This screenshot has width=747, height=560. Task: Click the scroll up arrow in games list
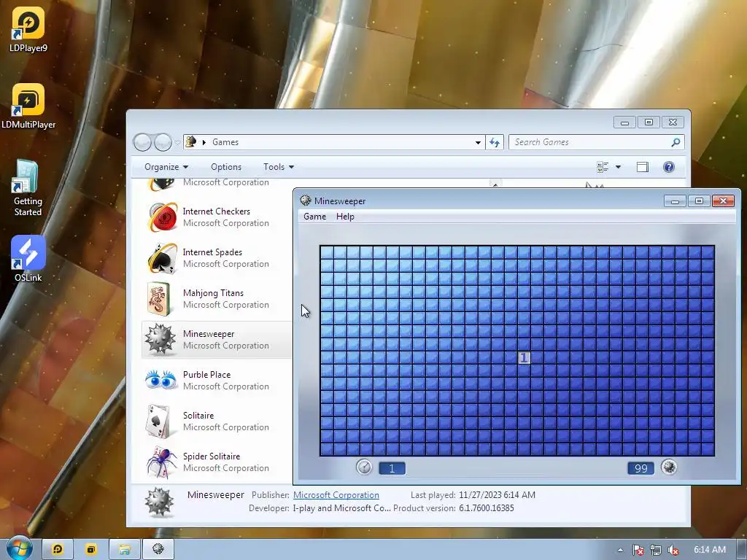tap(495, 184)
